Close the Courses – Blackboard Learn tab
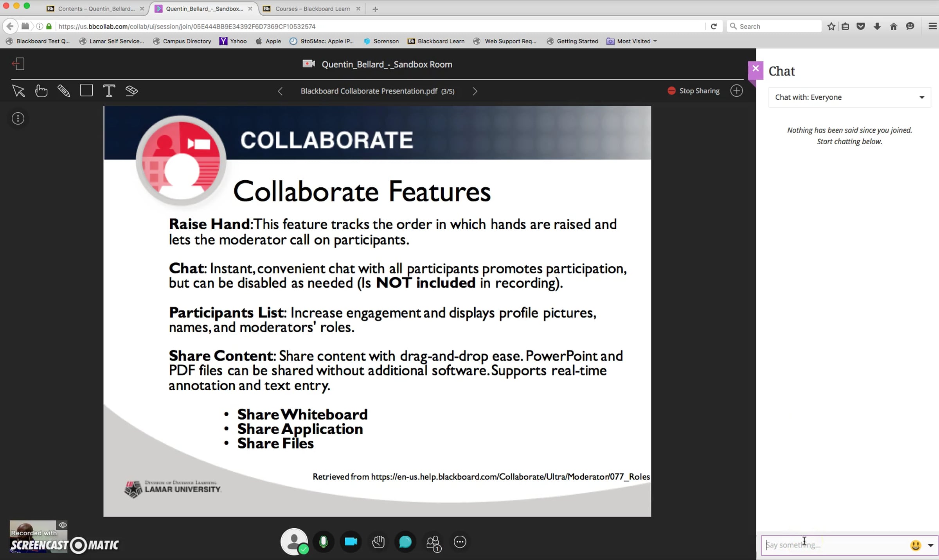Viewport: 939px width, 560px height. 358,9
